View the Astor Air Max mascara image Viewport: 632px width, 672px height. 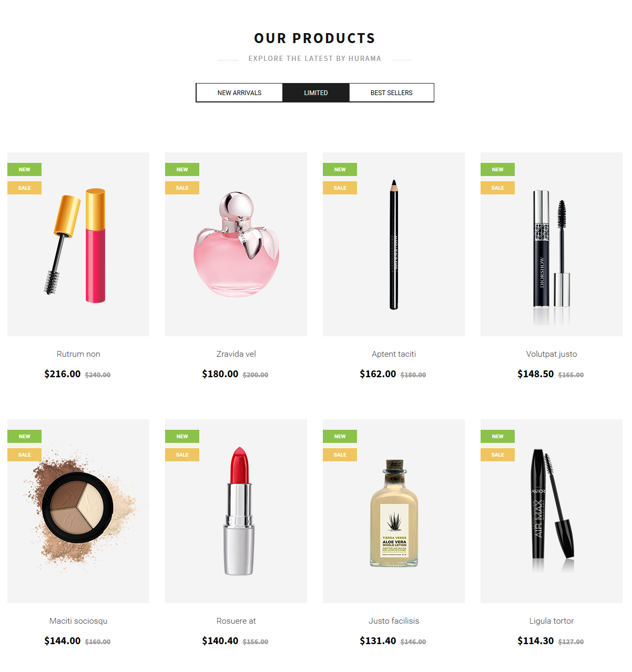tap(552, 511)
